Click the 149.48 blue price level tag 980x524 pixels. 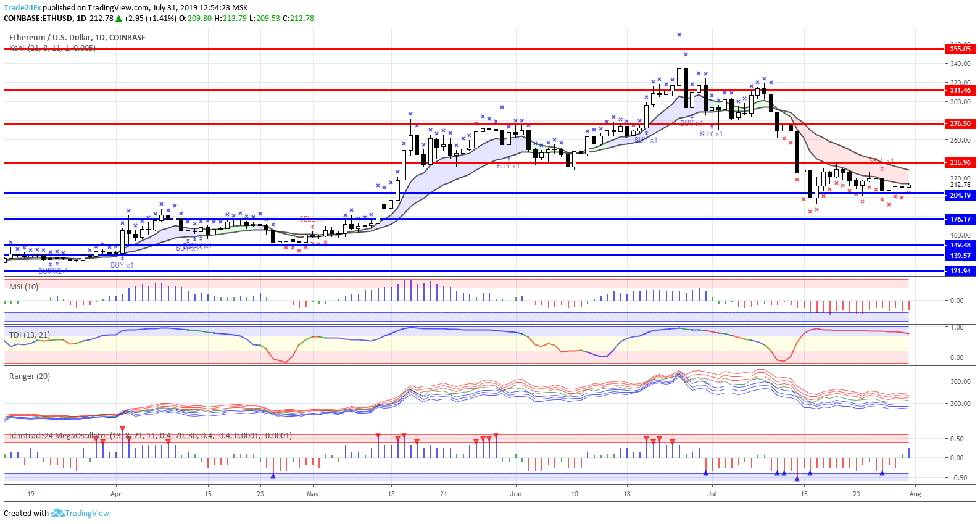point(960,245)
